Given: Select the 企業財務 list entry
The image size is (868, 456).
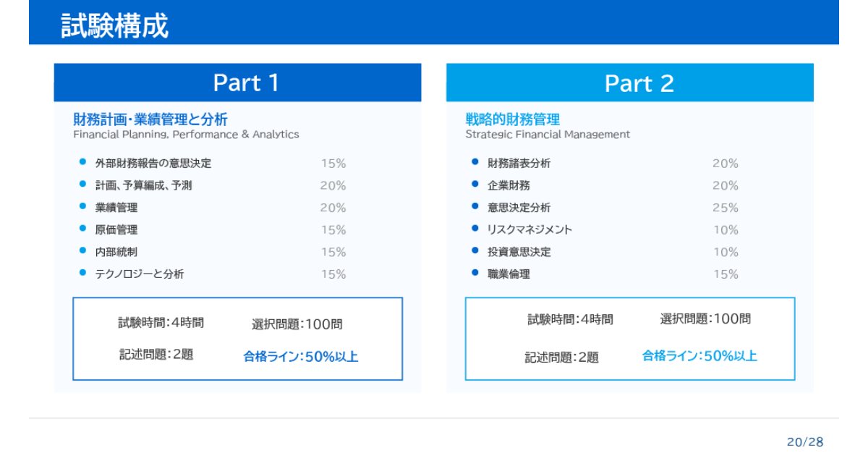Looking at the screenshot, I should coord(509,186).
